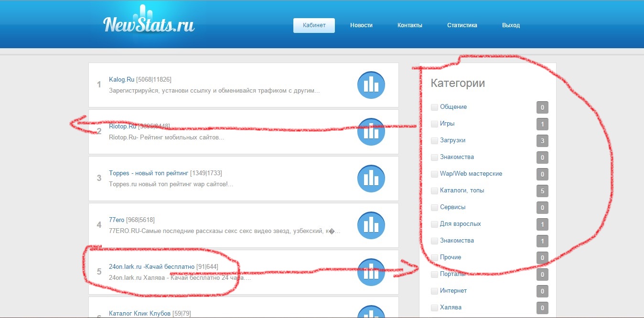Screen dimensions: 644x318
Task: Open the Kalog.Ru site link
Action: click(x=121, y=79)
